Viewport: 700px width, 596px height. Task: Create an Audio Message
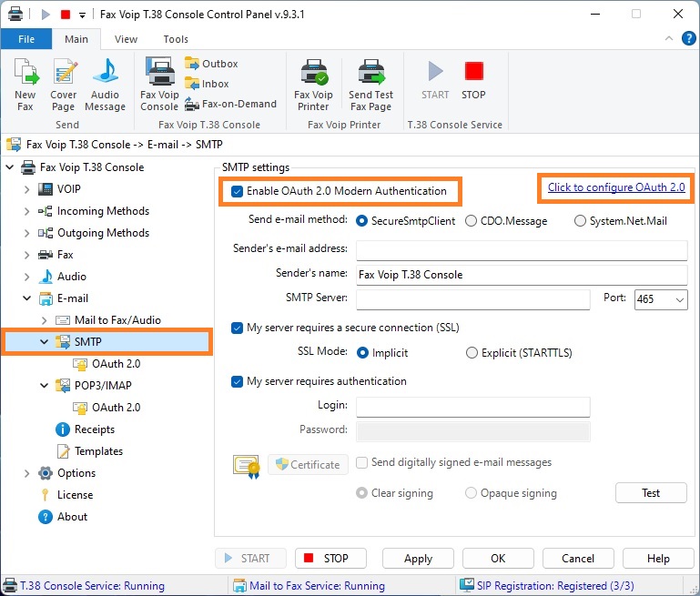click(x=105, y=85)
